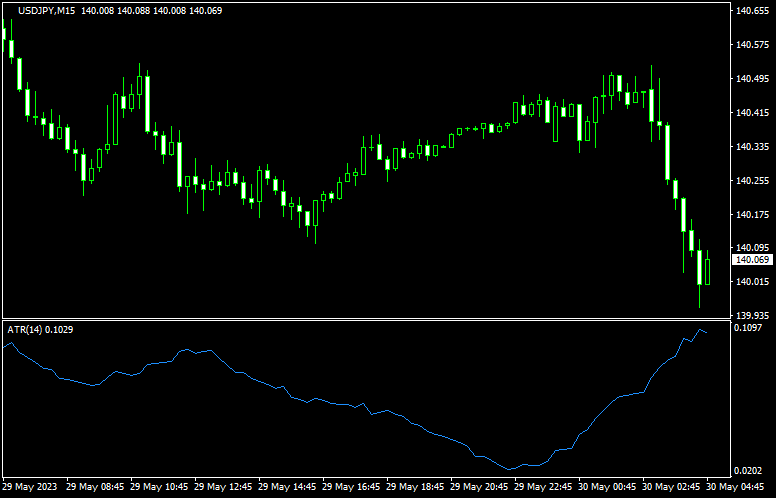Click the 30 May 02:45 time label

pos(672,487)
